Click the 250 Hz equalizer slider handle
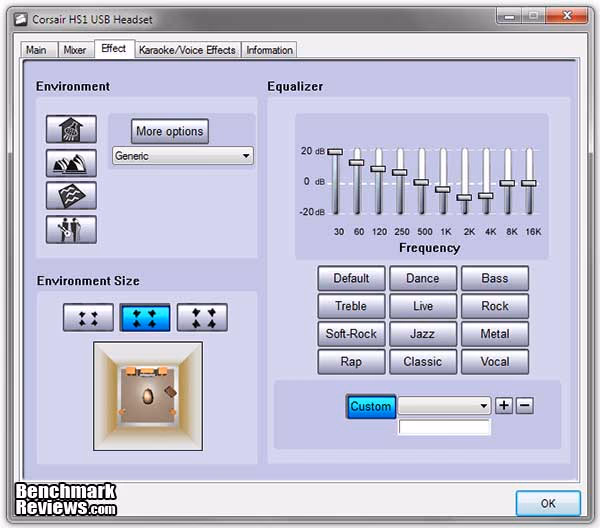 (x=399, y=172)
